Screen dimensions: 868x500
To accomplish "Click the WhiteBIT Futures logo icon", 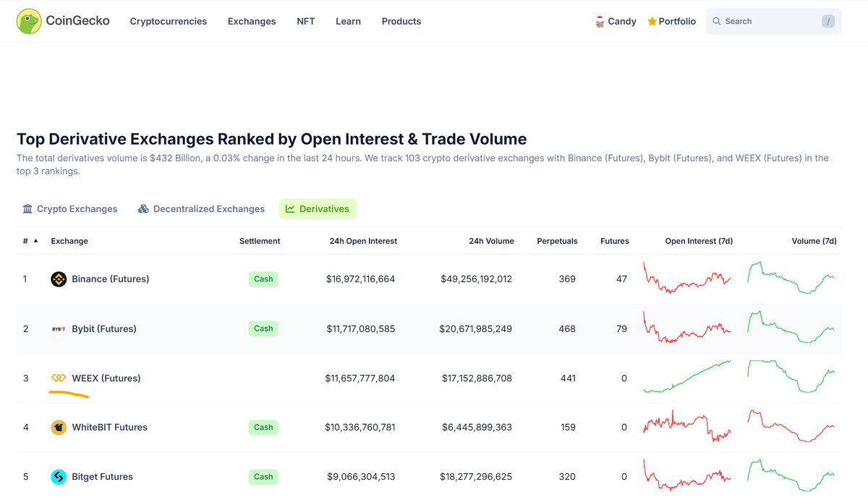I will click(59, 427).
